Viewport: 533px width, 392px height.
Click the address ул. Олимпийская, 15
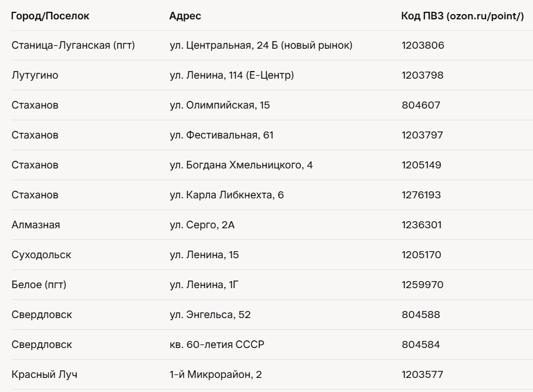coord(219,105)
